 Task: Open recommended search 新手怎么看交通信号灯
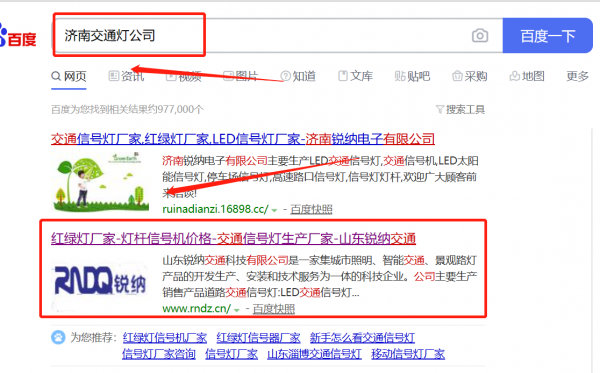coord(362,337)
